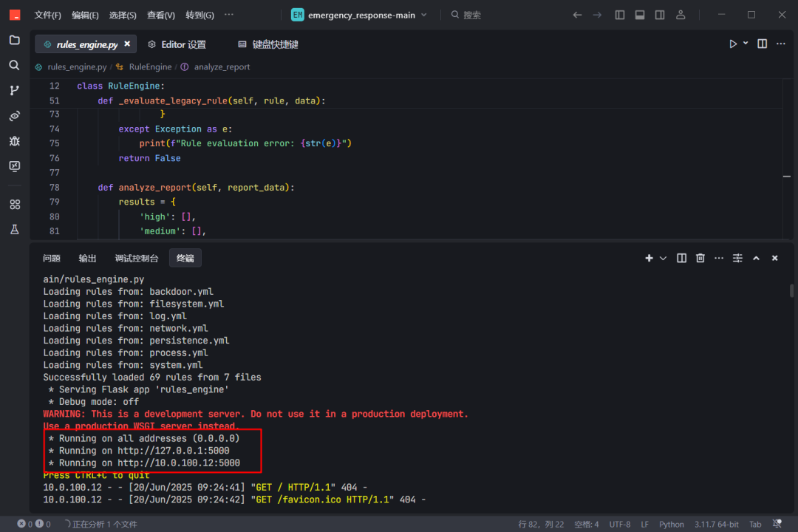The height and width of the screenshot is (532, 798).
Task: Open 编辑(E) menu
Action: (x=85, y=16)
